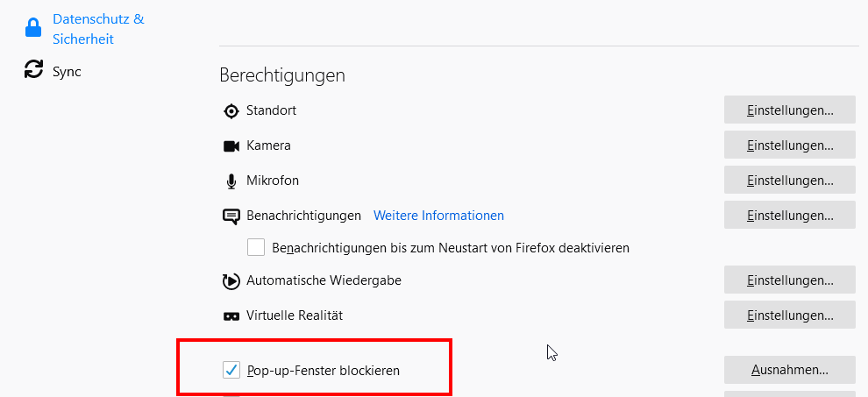Open Einstellungen for Kamera
The width and height of the screenshot is (868, 397).
789,145
